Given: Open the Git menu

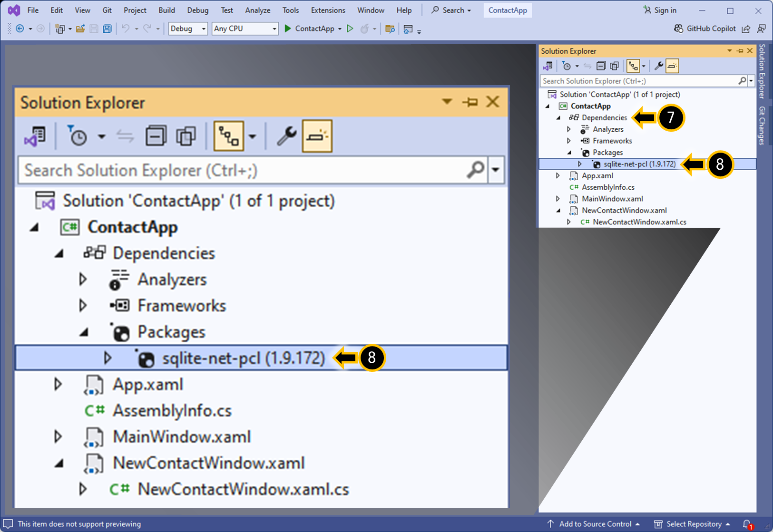Looking at the screenshot, I should click(x=107, y=10).
